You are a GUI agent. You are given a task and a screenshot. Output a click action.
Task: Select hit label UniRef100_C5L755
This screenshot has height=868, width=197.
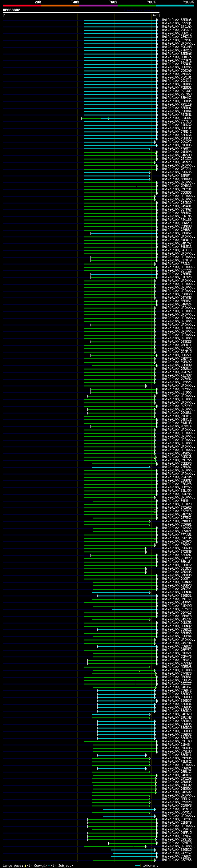coord(176,460)
